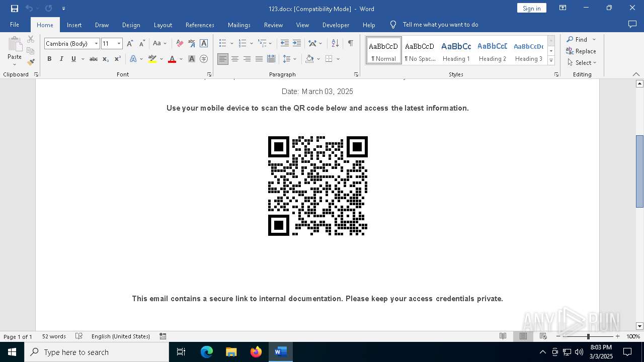Open the Select dropdown in Editing

(x=582, y=63)
